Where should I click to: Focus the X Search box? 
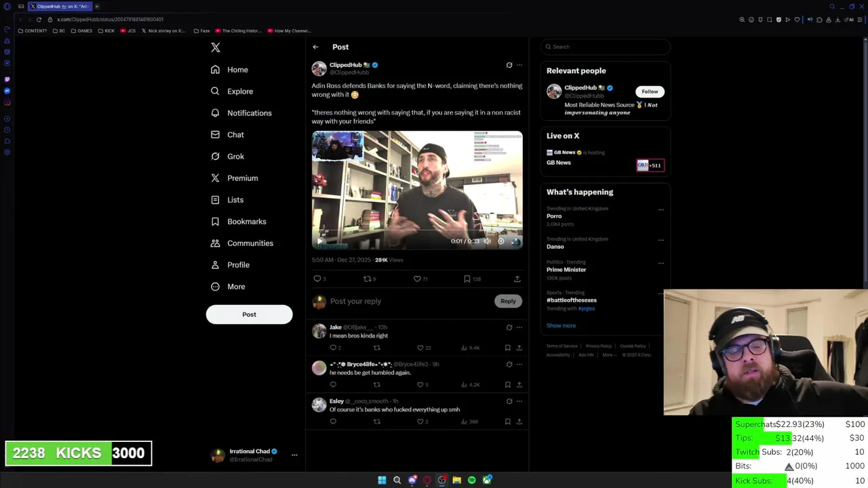coord(606,47)
